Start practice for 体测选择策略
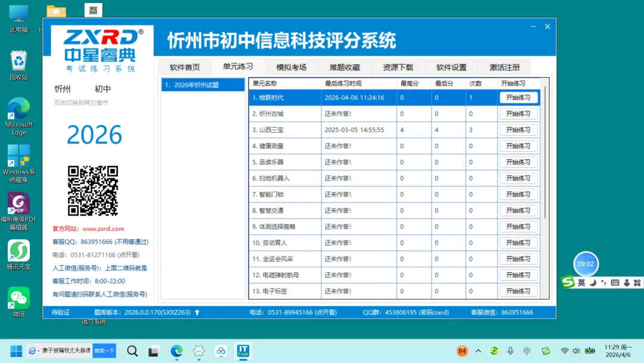The width and height of the screenshot is (644, 363). 518,226
